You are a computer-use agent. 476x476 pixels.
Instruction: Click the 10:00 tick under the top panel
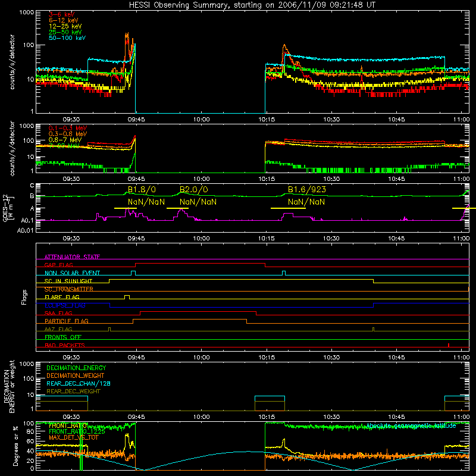click(202, 120)
